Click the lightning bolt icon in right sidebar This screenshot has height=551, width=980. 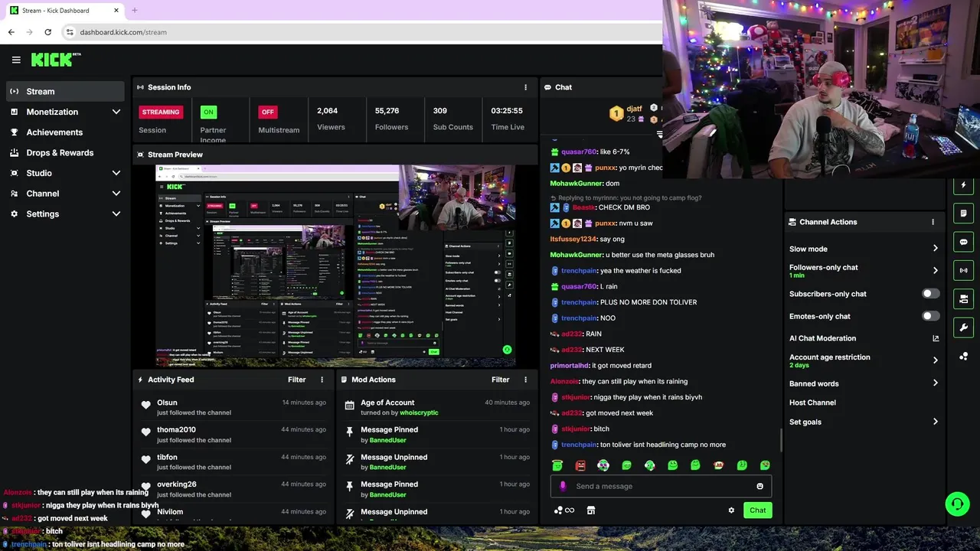click(963, 185)
